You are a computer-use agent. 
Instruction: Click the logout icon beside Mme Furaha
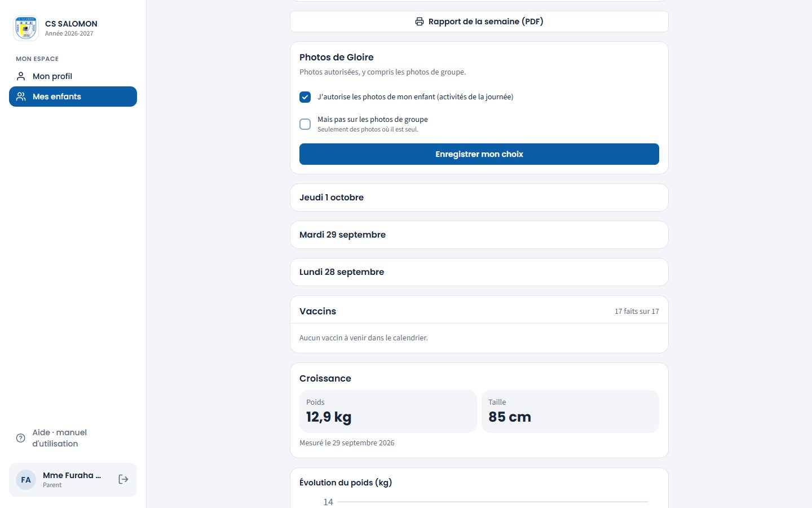(x=123, y=479)
